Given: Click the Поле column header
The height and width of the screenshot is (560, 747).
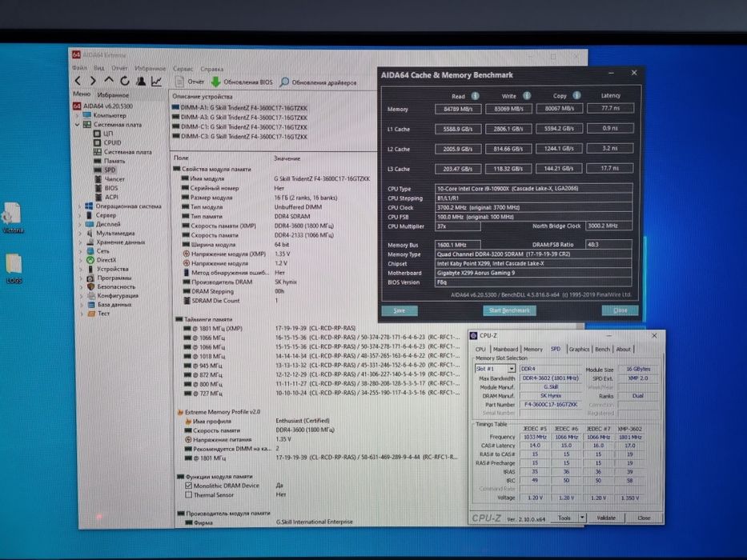Looking at the screenshot, I should click(x=181, y=158).
